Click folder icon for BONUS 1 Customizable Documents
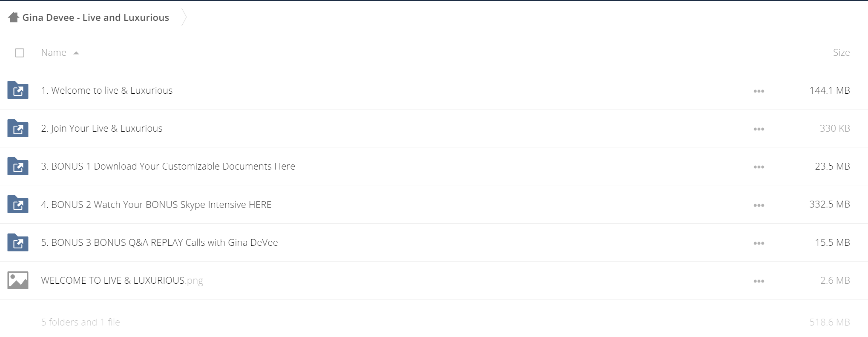The height and width of the screenshot is (337, 868). [18, 166]
